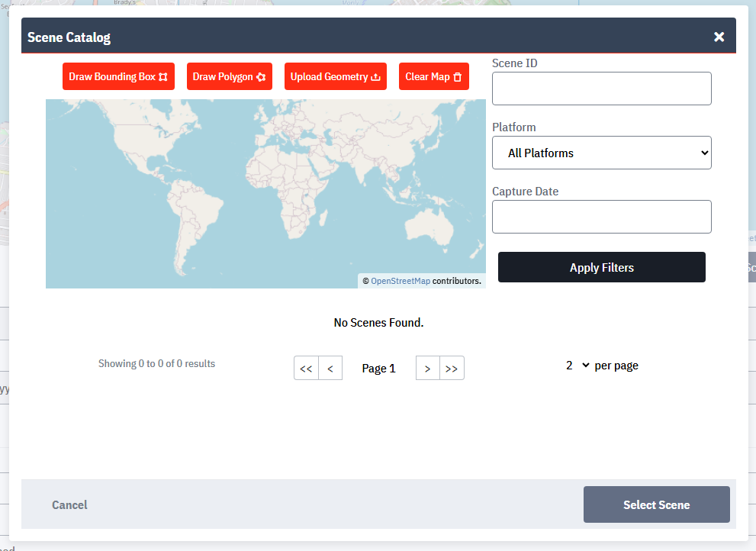
Task: Activate the Draw Polygon tool
Action: point(229,76)
